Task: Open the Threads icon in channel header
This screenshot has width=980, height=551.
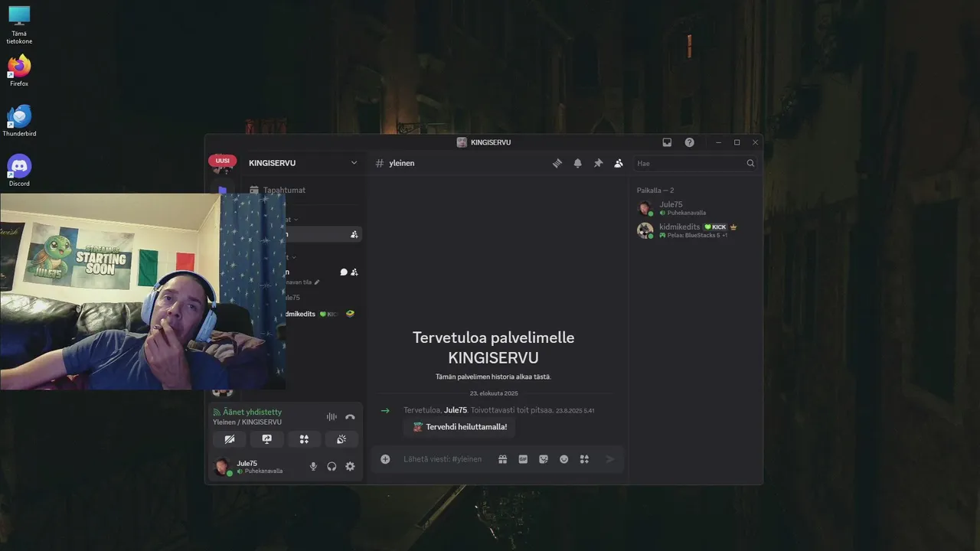Action: click(557, 163)
